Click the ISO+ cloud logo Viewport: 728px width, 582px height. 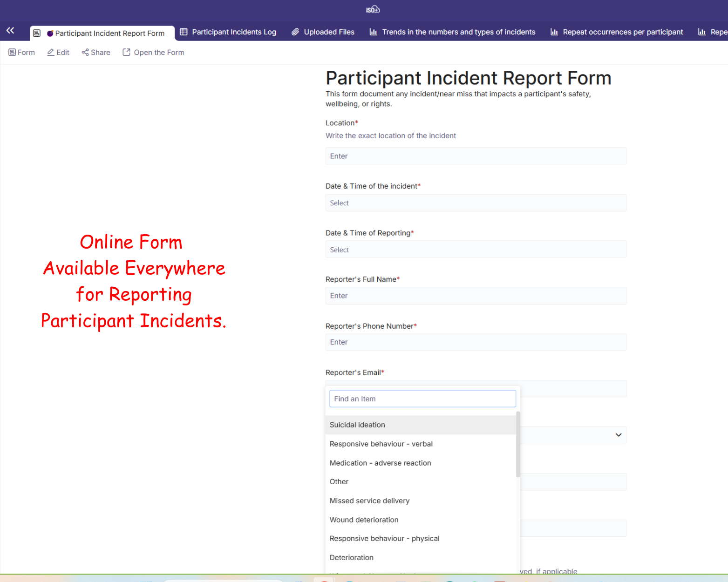pos(373,9)
